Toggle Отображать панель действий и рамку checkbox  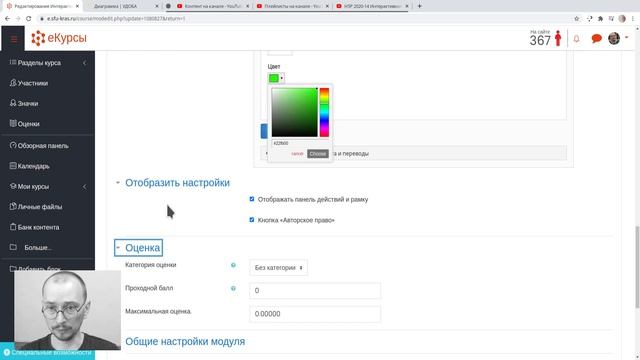coord(252,199)
